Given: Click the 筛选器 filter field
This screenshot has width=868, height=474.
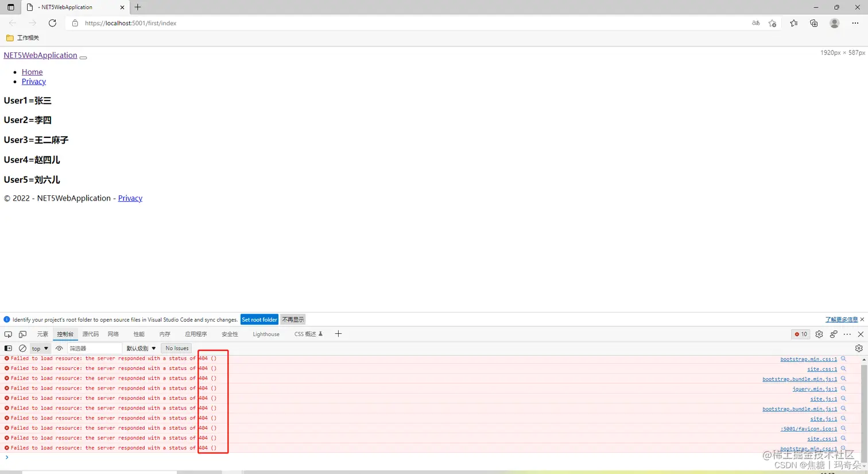Looking at the screenshot, I should point(95,349).
